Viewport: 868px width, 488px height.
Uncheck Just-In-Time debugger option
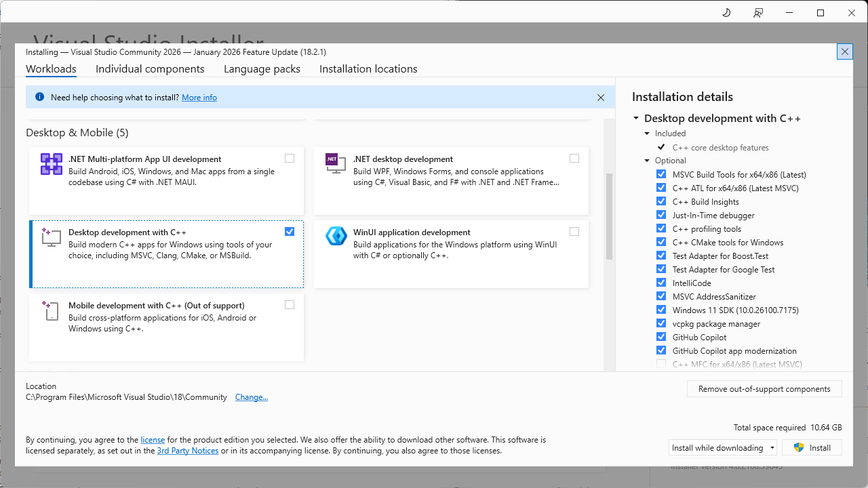pos(661,215)
